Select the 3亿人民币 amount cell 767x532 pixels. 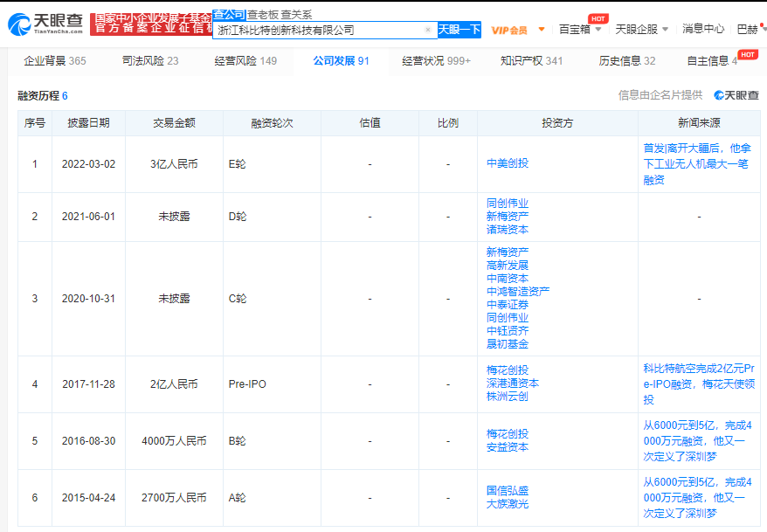tap(174, 164)
